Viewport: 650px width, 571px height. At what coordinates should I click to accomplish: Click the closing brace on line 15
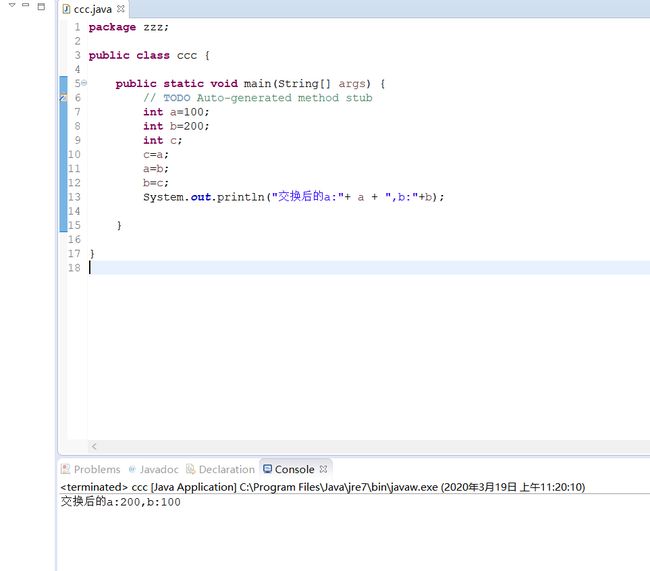[119, 225]
